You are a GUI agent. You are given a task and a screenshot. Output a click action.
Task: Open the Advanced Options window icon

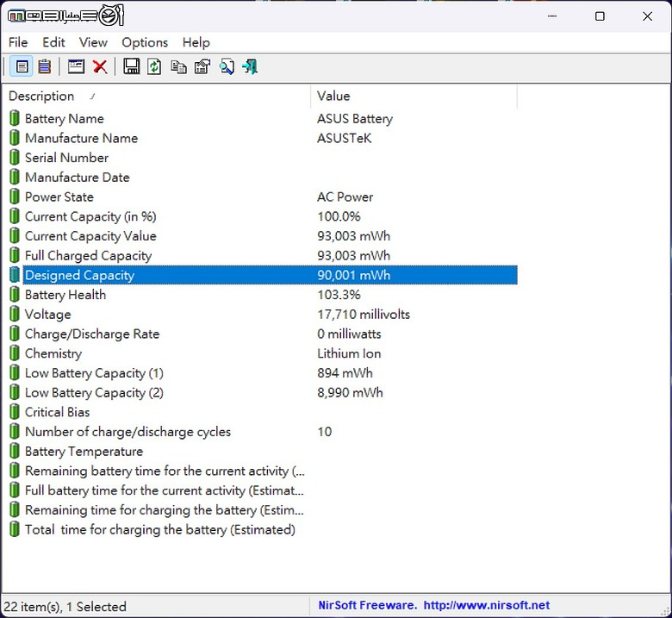click(x=76, y=67)
